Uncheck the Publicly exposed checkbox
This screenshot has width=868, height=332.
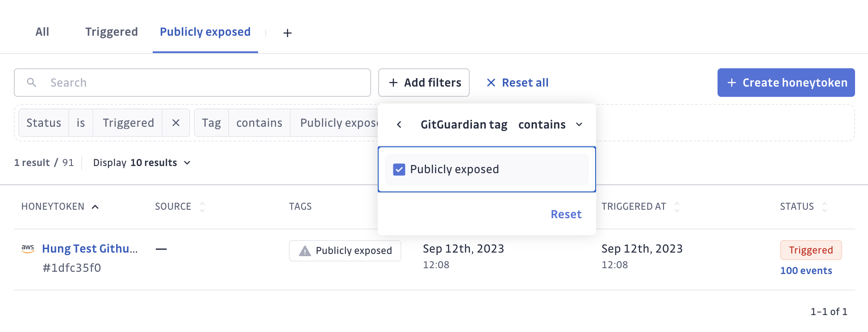pyautogui.click(x=399, y=170)
